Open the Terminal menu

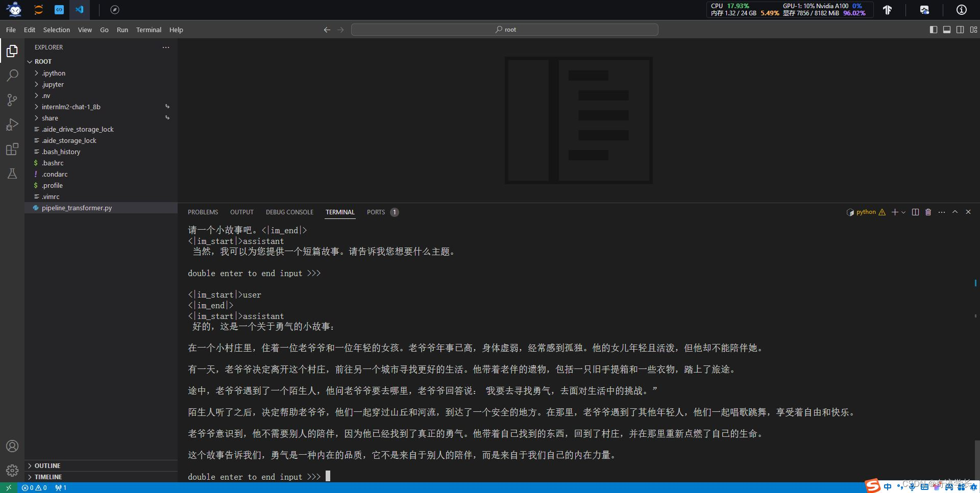coord(148,30)
